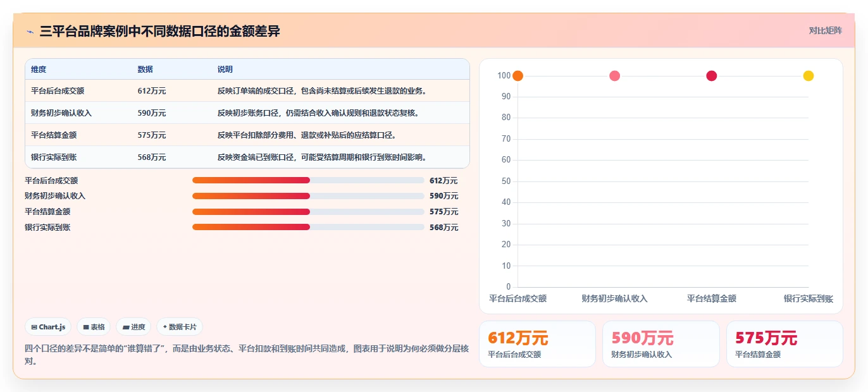
Task: Click the 平台后台成交额 x-axis label on the chart
Action: 518,298
